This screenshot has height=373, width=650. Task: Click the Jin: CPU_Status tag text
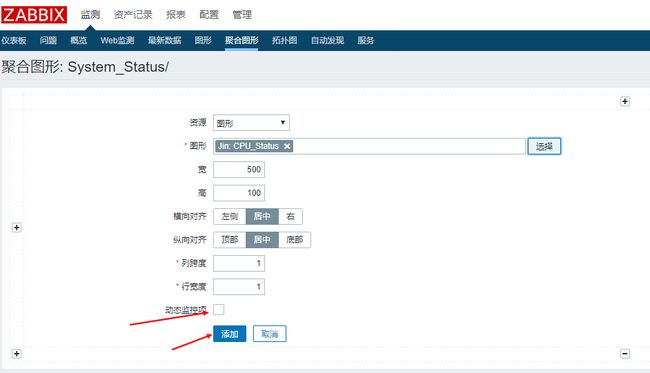(248, 146)
